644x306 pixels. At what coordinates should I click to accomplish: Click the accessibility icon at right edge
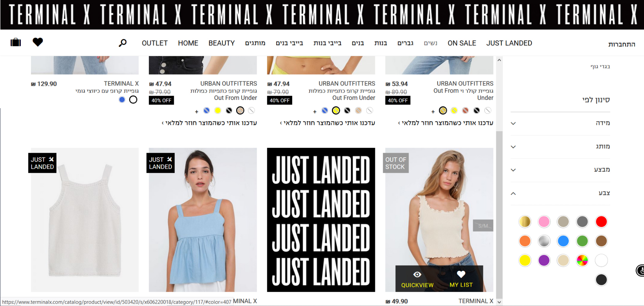point(641,270)
